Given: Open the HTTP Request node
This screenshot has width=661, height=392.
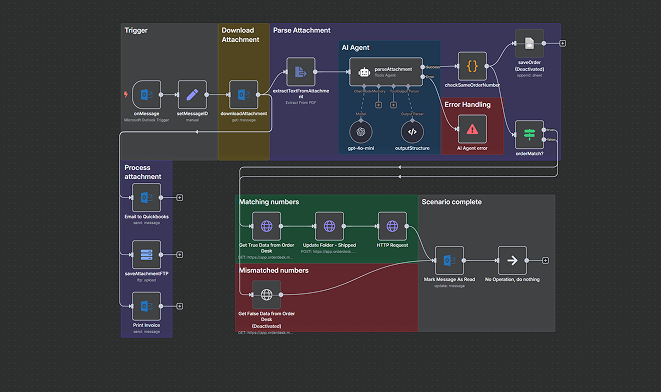Looking at the screenshot, I should [x=392, y=226].
